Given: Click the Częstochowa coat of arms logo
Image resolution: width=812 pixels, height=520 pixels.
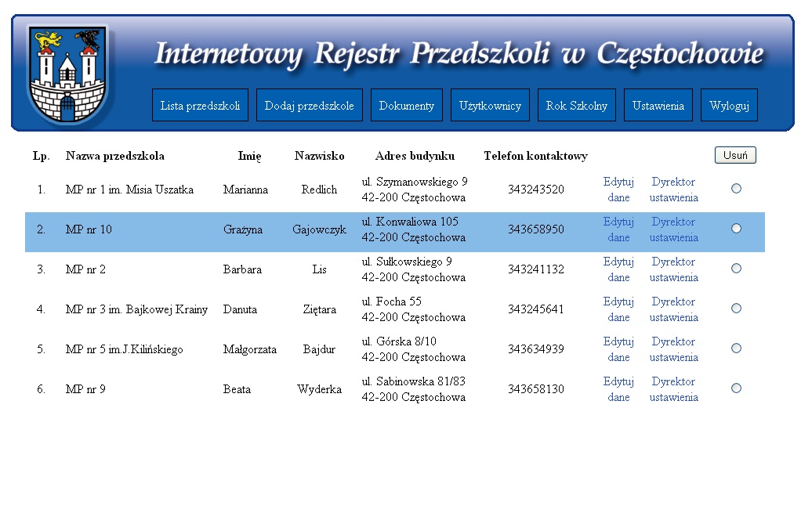Looking at the screenshot, I should [67, 74].
